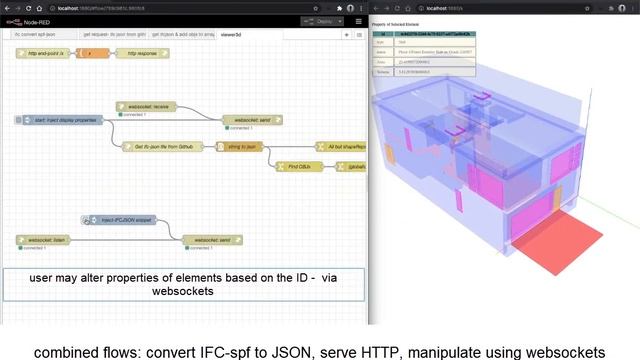Add a new flow with plus button

347,35
